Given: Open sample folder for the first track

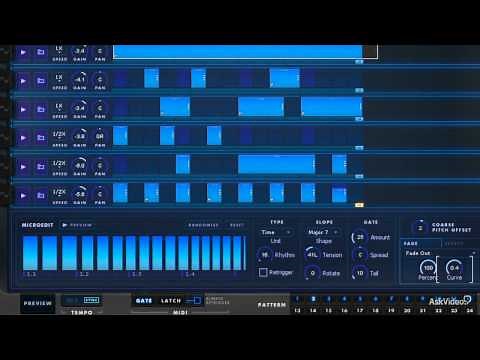Looking at the screenshot, I should (41, 52).
